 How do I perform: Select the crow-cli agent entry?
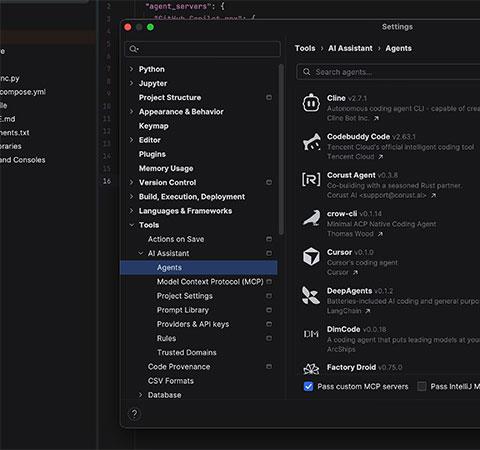pyautogui.click(x=388, y=223)
